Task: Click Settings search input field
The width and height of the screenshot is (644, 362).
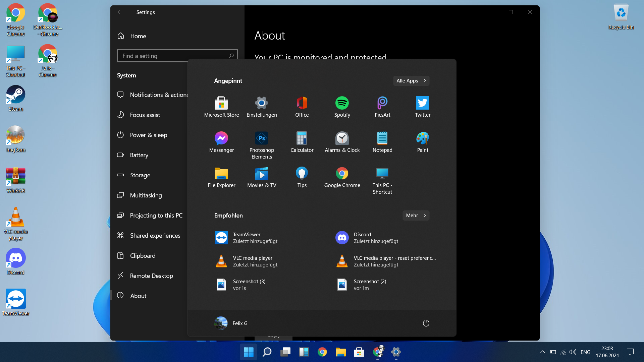Action: coord(177,56)
